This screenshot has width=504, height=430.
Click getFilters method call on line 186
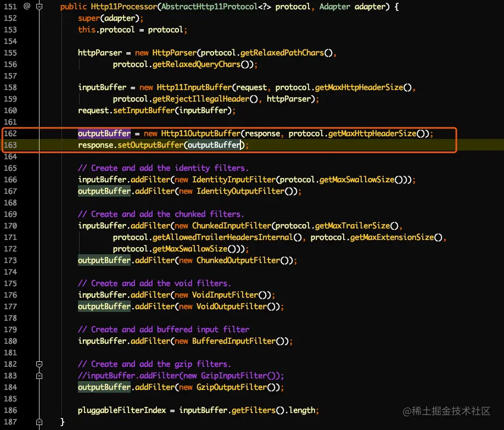254,410
